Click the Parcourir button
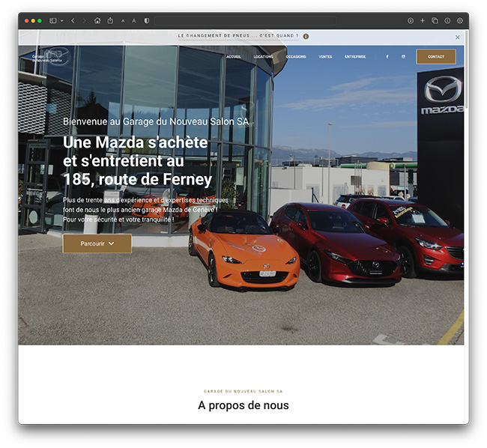 pos(97,243)
